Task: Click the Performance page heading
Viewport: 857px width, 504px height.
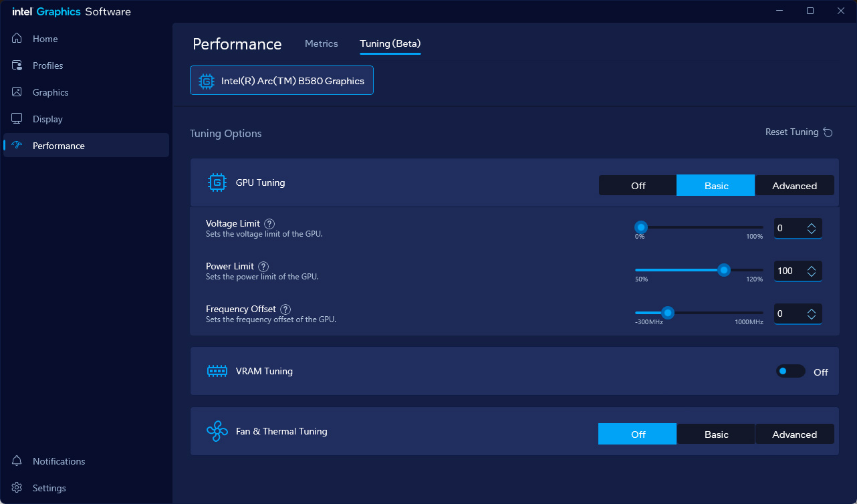Action: point(237,44)
